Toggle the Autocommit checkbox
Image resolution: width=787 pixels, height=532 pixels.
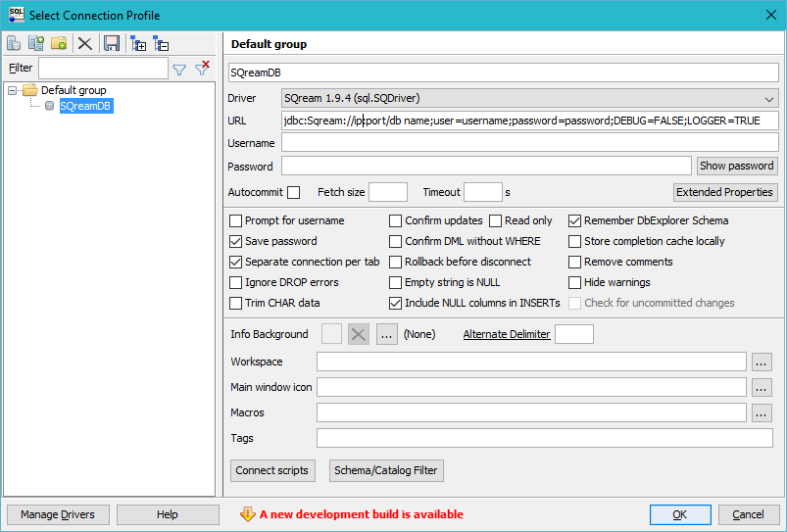tap(294, 193)
